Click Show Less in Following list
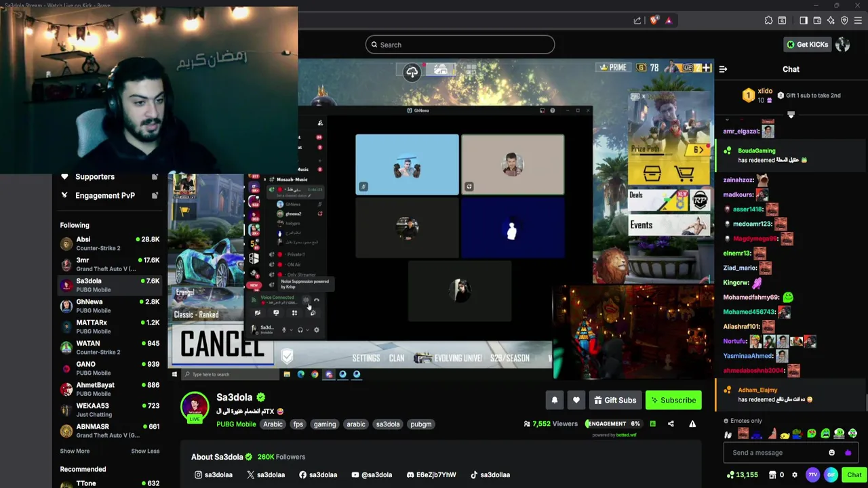The height and width of the screenshot is (488, 868). point(145,451)
